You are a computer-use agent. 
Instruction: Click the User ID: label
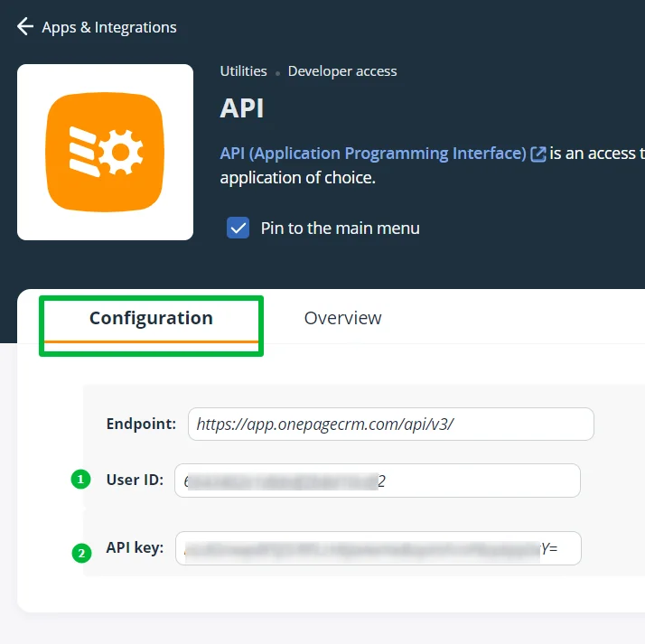coord(135,480)
